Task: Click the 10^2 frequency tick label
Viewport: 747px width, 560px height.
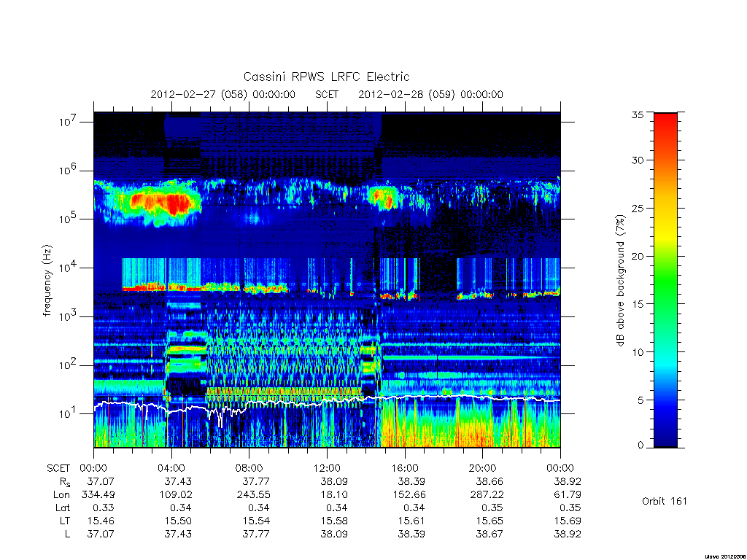Action: click(69, 365)
